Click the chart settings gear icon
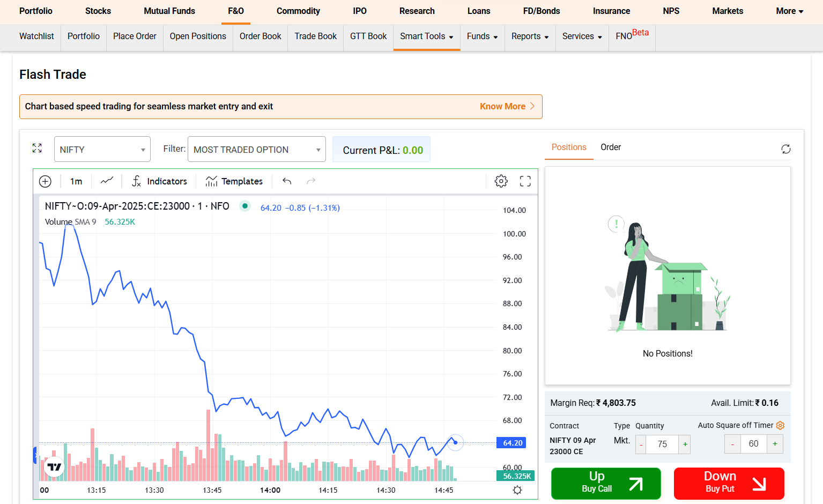The image size is (823, 504). tap(501, 181)
